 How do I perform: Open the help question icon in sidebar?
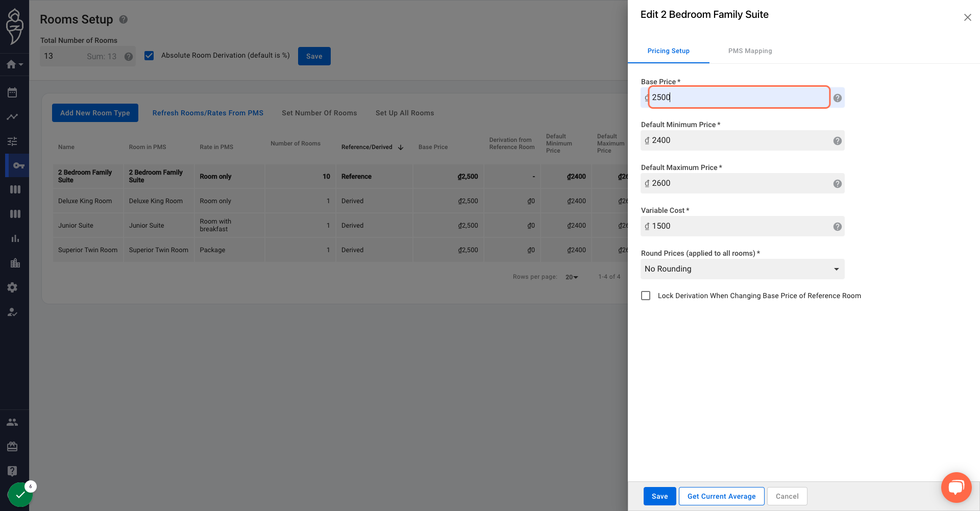[12, 471]
